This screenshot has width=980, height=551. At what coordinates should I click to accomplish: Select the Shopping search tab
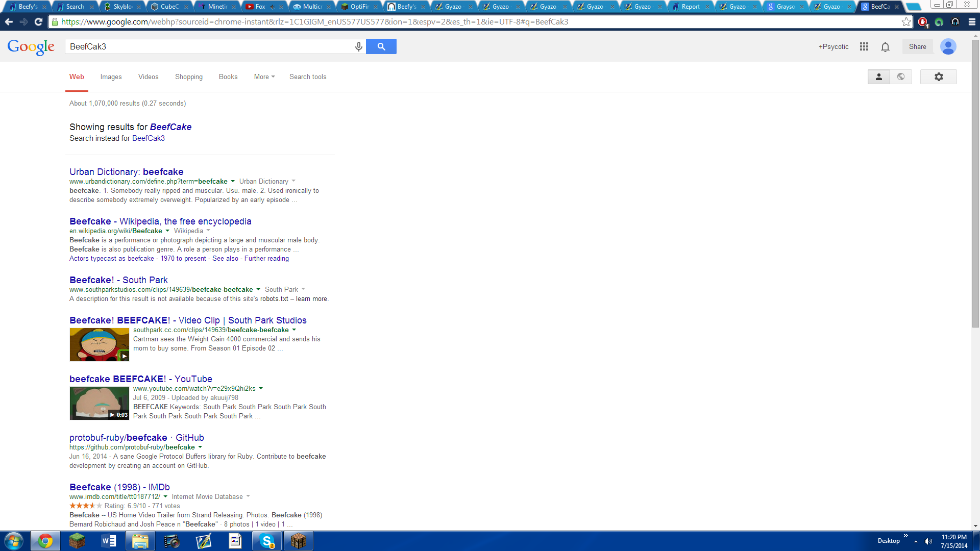pos(189,77)
